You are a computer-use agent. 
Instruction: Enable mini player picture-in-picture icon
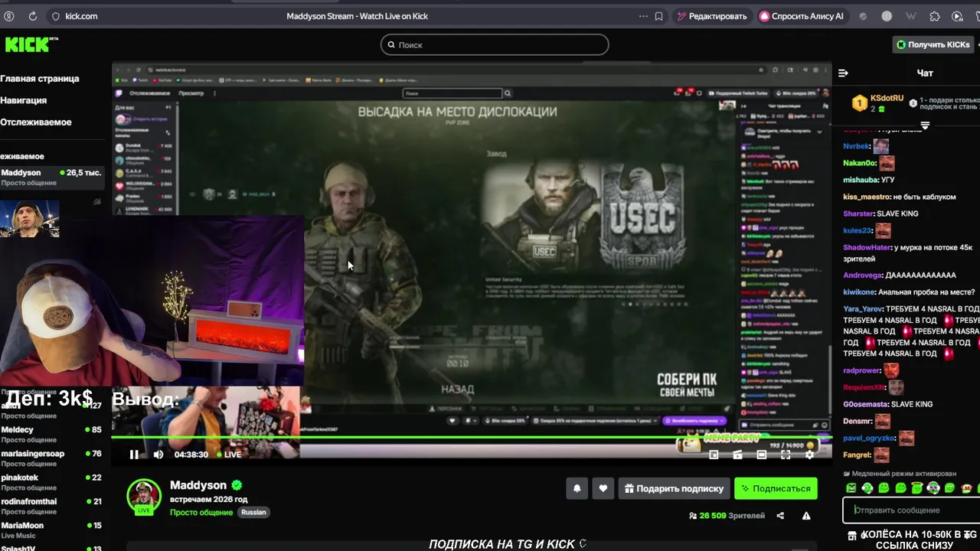[x=714, y=455]
